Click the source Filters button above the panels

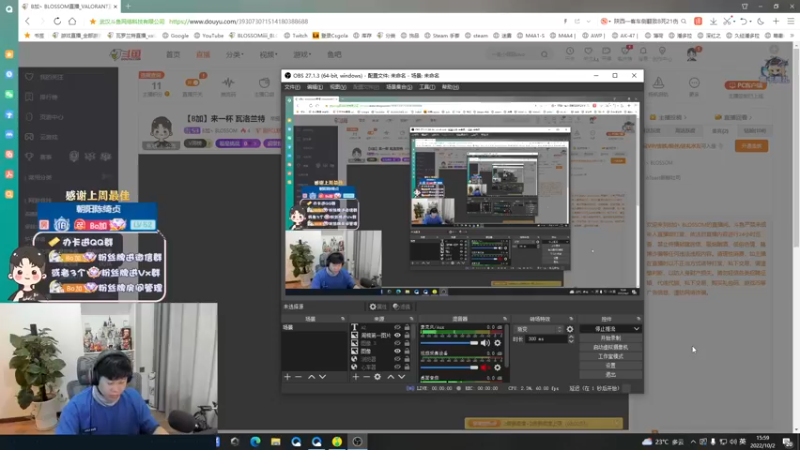tap(402, 307)
